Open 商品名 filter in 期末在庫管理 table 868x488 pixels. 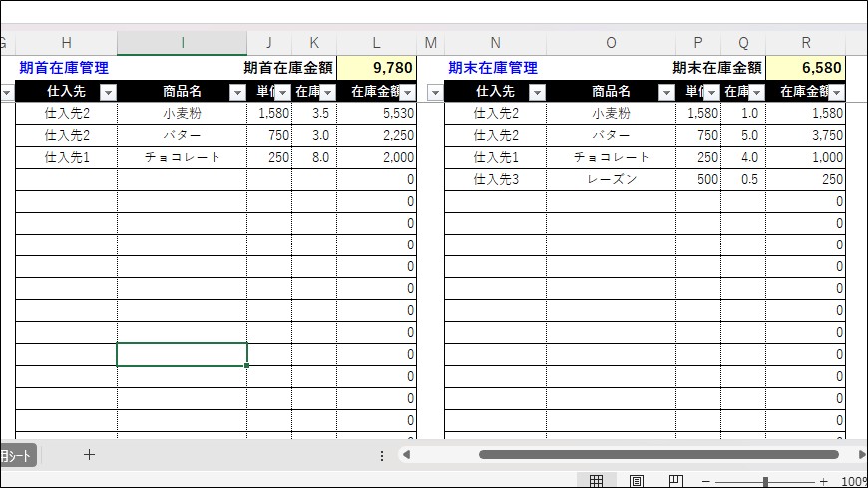click(x=666, y=92)
